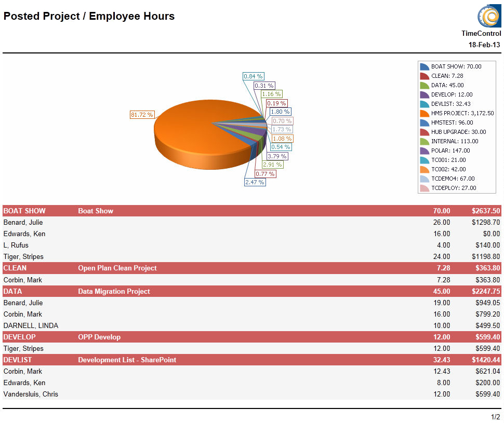Image resolution: width=504 pixels, height=423 pixels.
Task: Click the Posted Project / Employee Hours title
Action: (89, 16)
